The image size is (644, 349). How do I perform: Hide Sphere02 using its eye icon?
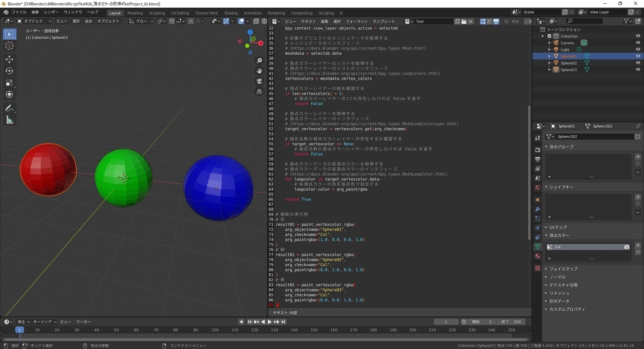[638, 63]
